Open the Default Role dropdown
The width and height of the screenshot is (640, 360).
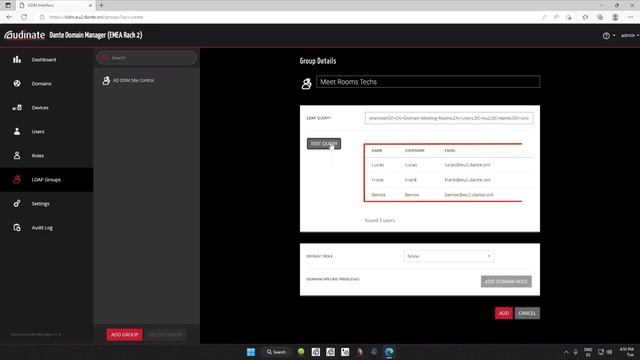(x=449, y=256)
